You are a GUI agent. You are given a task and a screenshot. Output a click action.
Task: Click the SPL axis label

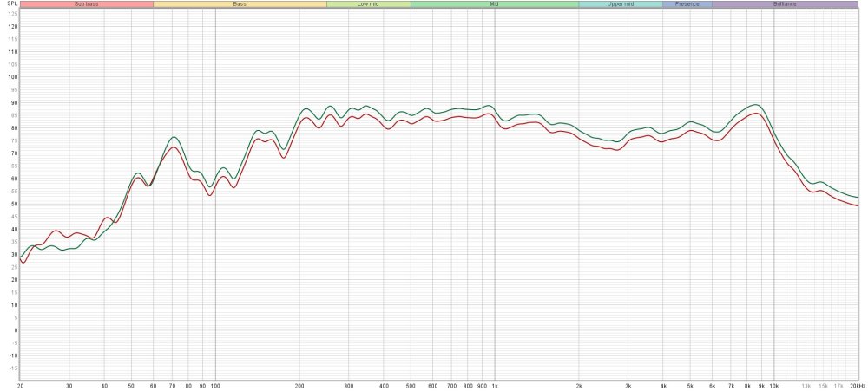pos(9,4)
